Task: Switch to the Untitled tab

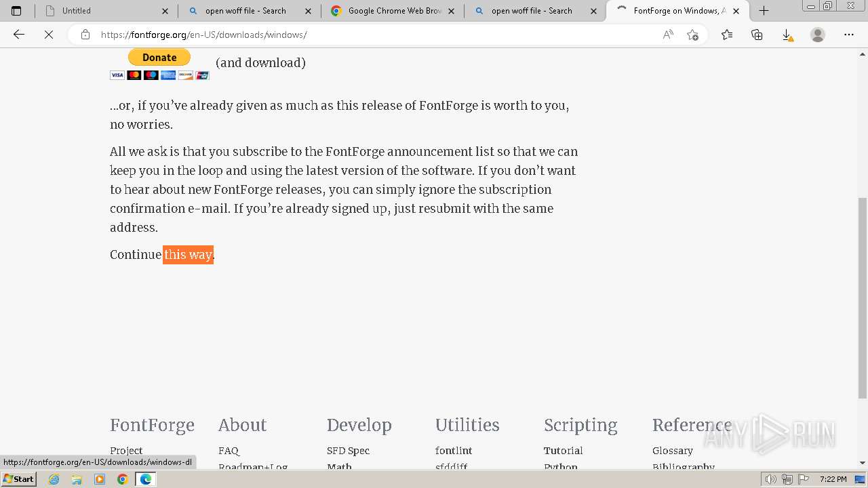Action: (x=105, y=11)
